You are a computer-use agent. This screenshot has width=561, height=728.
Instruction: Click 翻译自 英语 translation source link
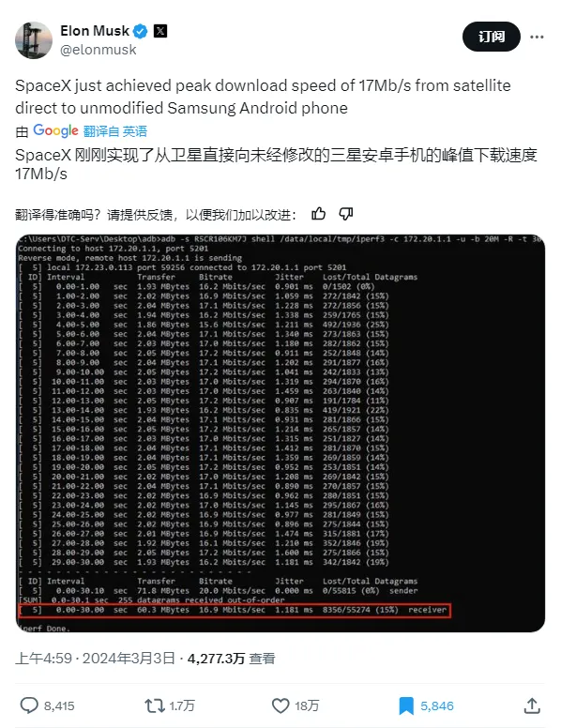point(115,131)
